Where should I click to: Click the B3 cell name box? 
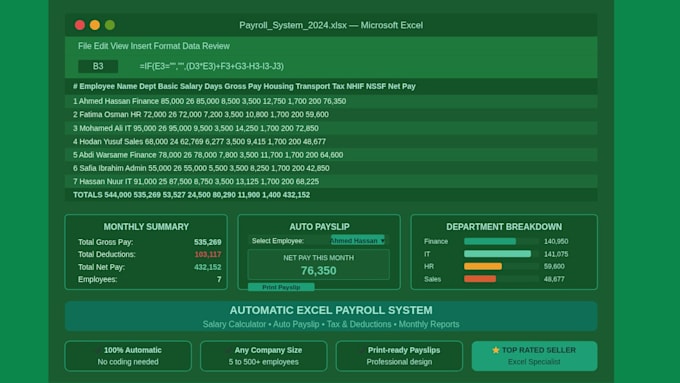(x=98, y=66)
